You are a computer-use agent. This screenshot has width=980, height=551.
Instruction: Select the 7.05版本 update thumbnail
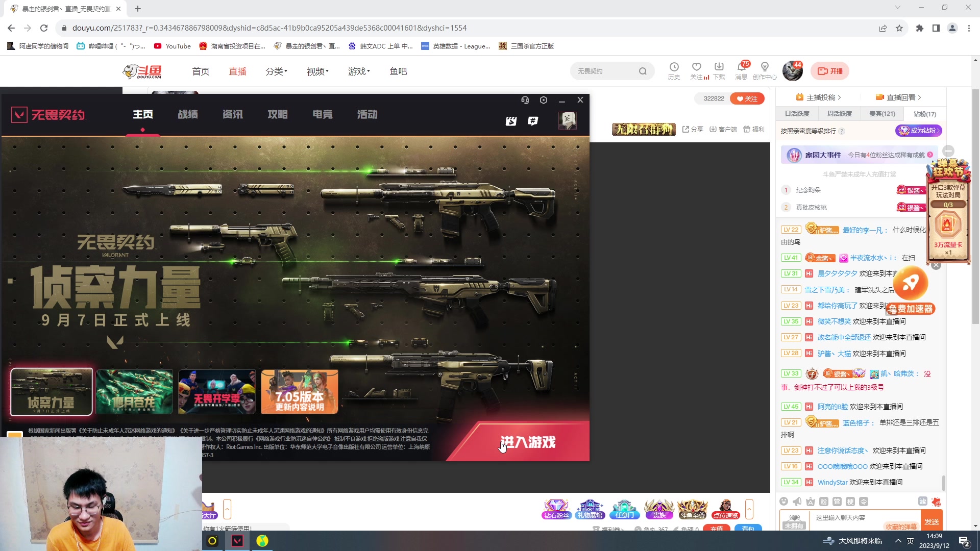[x=300, y=392]
